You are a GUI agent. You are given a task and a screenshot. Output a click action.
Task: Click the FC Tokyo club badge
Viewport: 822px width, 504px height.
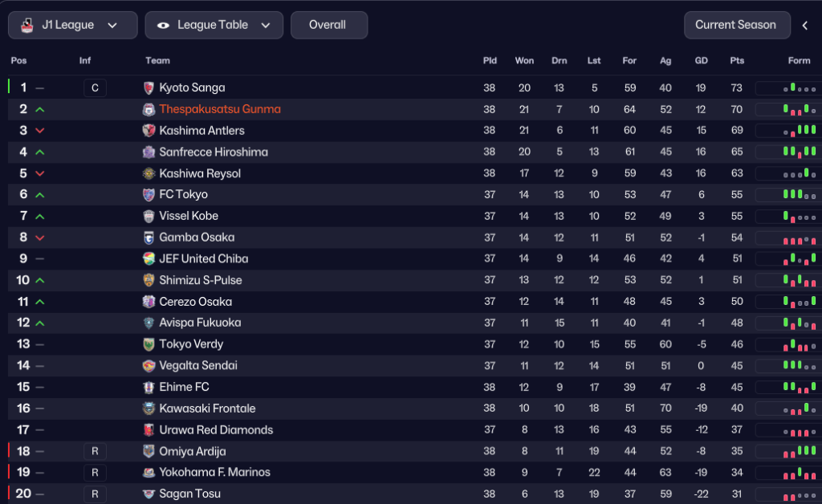(149, 195)
